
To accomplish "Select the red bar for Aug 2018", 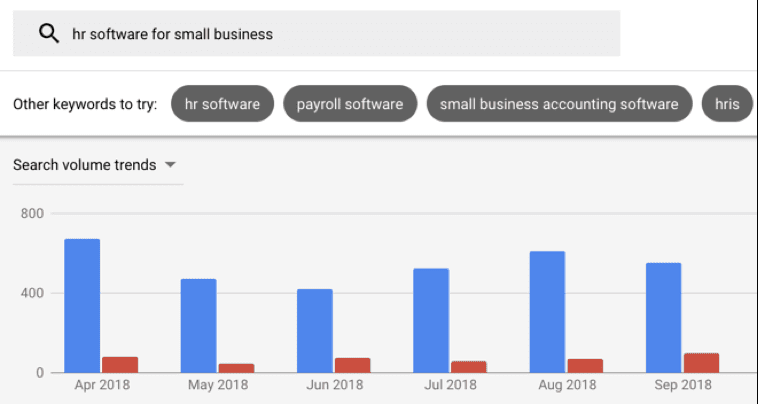I will coord(585,366).
